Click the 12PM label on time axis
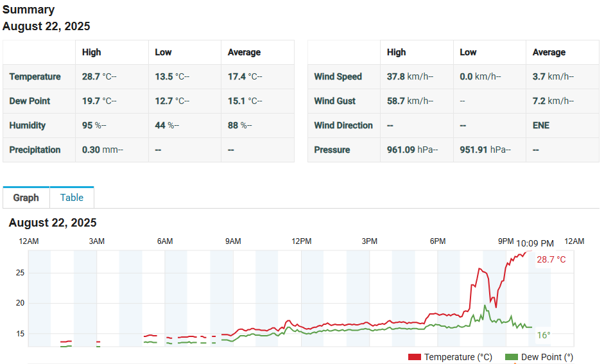 (x=301, y=241)
